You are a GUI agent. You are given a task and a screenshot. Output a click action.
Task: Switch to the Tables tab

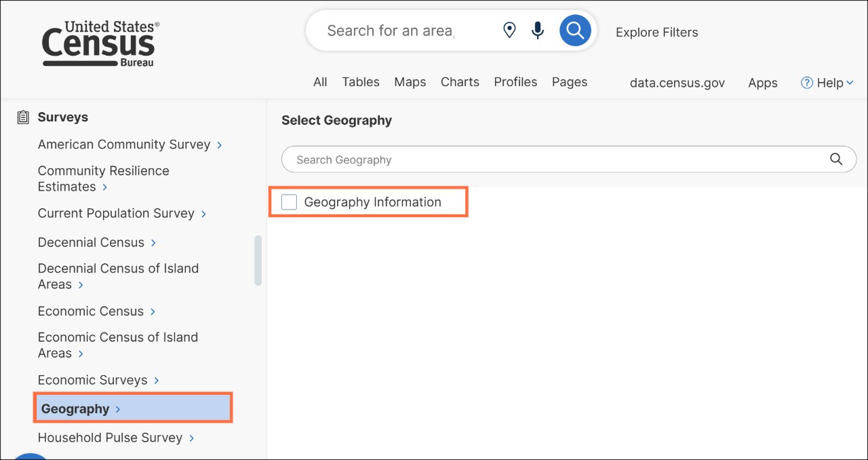pyautogui.click(x=360, y=81)
